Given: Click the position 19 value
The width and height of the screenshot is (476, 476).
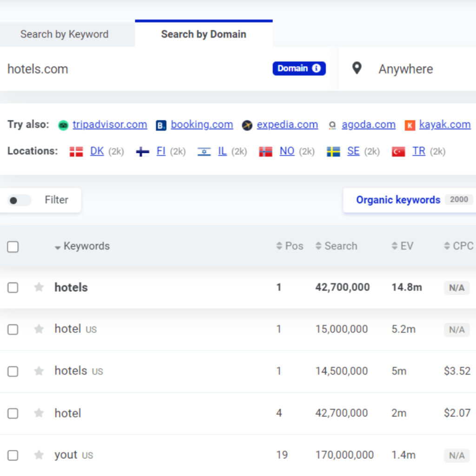Looking at the screenshot, I should tap(282, 455).
